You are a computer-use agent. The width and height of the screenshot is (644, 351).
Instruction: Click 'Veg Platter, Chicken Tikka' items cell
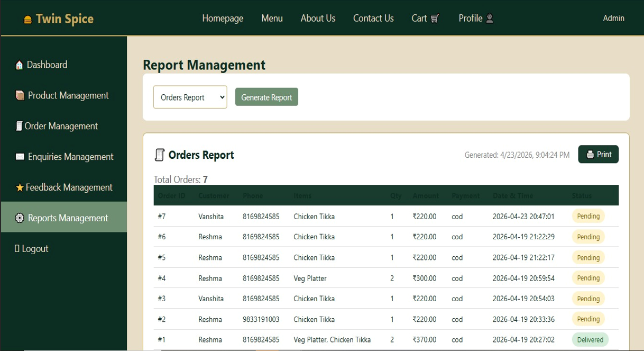coord(332,339)
